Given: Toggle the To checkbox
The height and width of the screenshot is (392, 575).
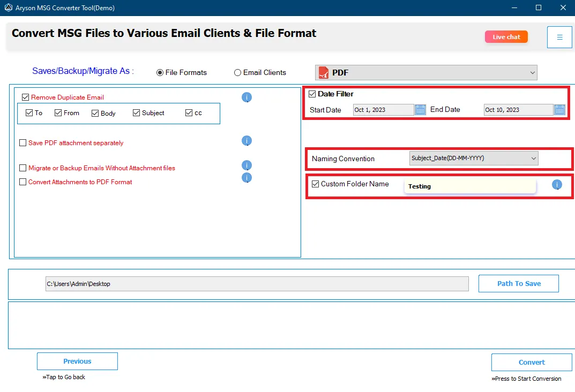Looking at the screenshot, I should pos(29,113).
